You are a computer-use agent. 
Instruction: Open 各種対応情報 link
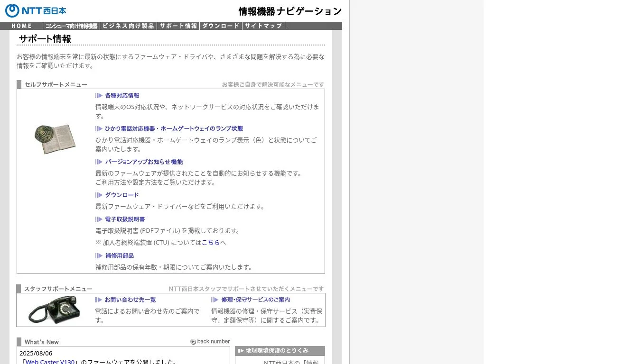tap(122, 95)
